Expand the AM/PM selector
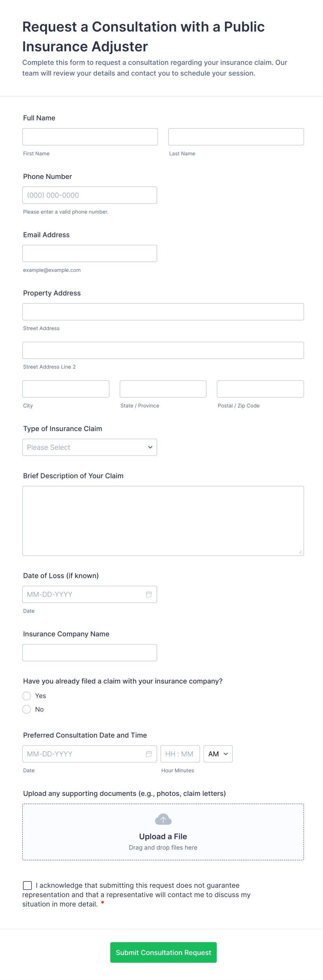Viewport: 323px width, 980px height. tap(218, 754)
